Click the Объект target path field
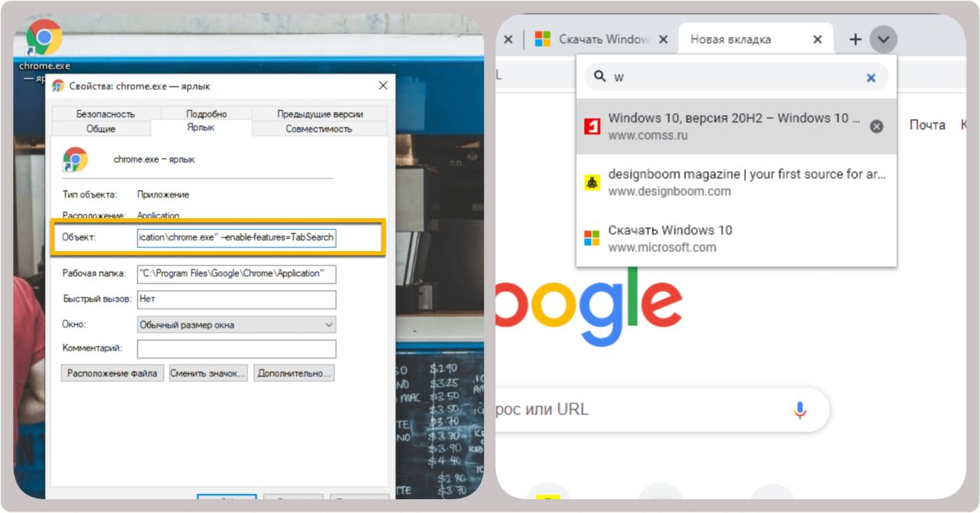 237,237
